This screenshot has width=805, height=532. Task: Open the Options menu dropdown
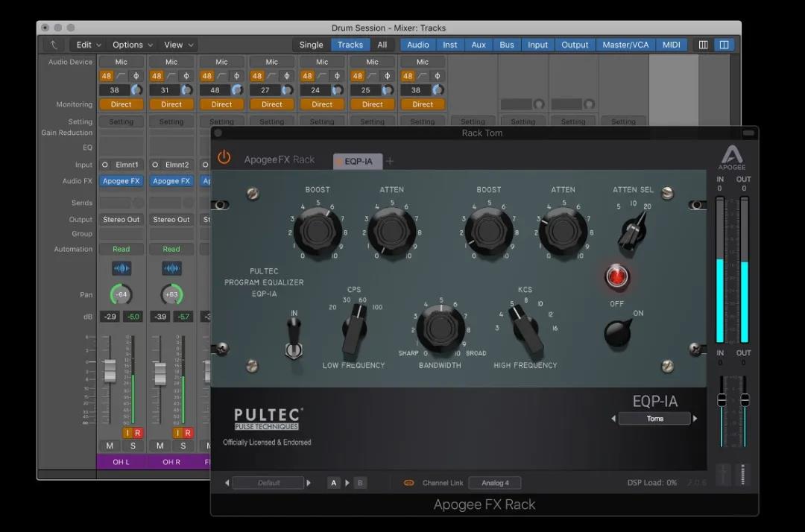(133, 45)
